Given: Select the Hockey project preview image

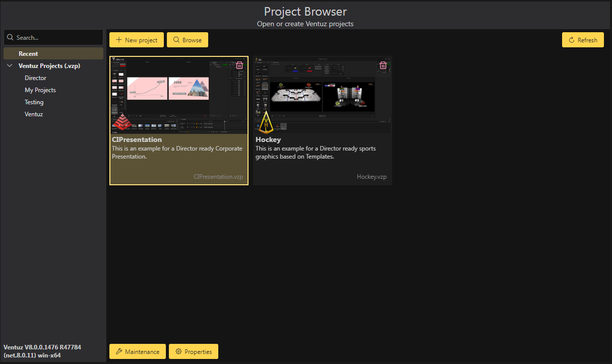Looking at the screenshot, I should point(323,93).
